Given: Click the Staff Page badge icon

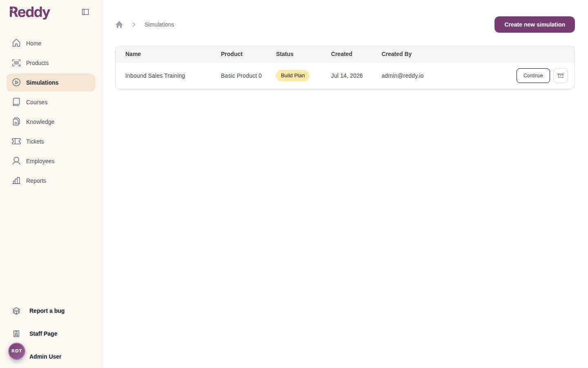Looking at the screenshot, I should point(16,334).
